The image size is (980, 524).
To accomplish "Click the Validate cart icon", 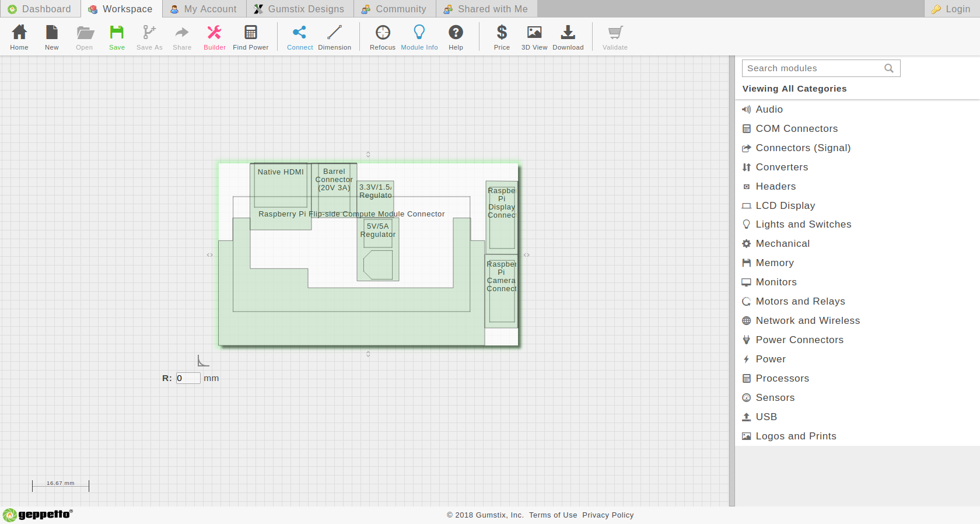I will (615, 37).
